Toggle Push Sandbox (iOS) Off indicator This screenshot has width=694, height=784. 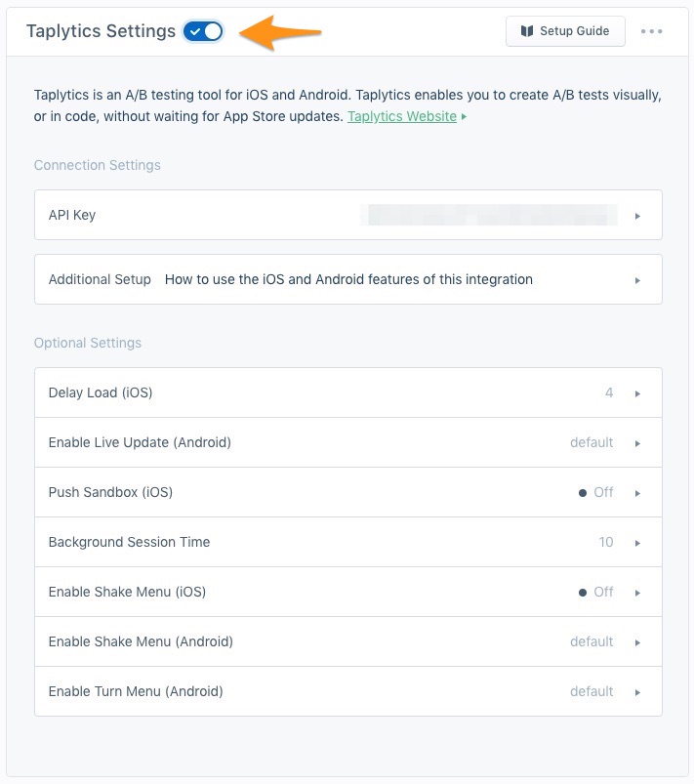(595, 492)
